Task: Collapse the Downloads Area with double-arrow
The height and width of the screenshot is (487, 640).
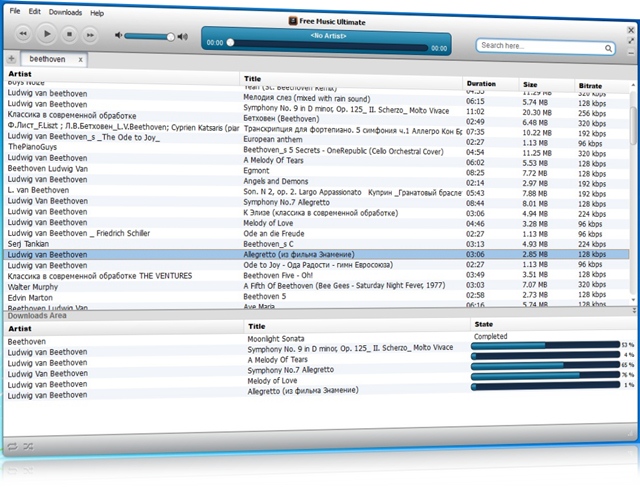Action: coord(634,311)
